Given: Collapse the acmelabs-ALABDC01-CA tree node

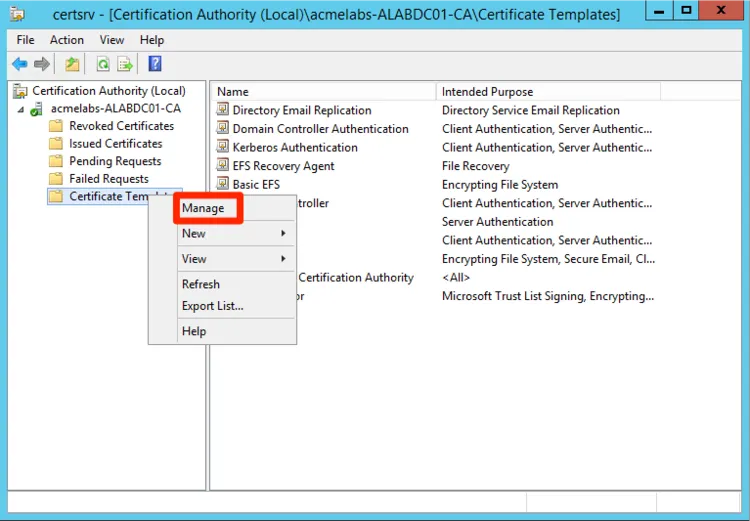Looking at the screenshot, I should pyautogui.click(x=20, y=108).
